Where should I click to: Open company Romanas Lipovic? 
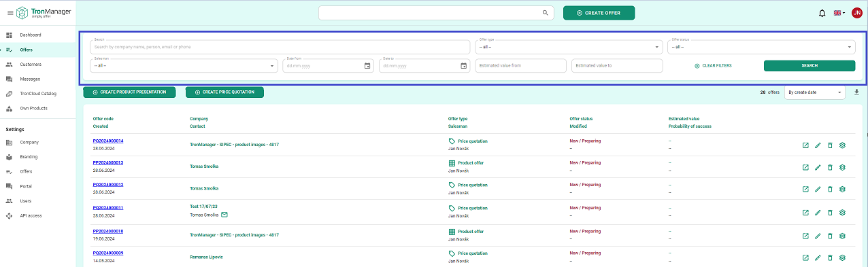coord(206,257)
